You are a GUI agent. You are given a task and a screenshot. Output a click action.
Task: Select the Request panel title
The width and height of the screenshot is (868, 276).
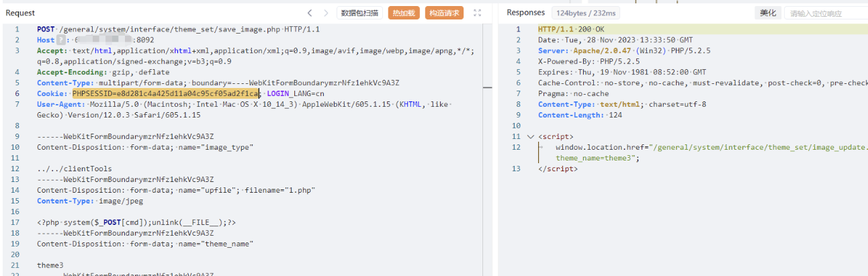20,13
